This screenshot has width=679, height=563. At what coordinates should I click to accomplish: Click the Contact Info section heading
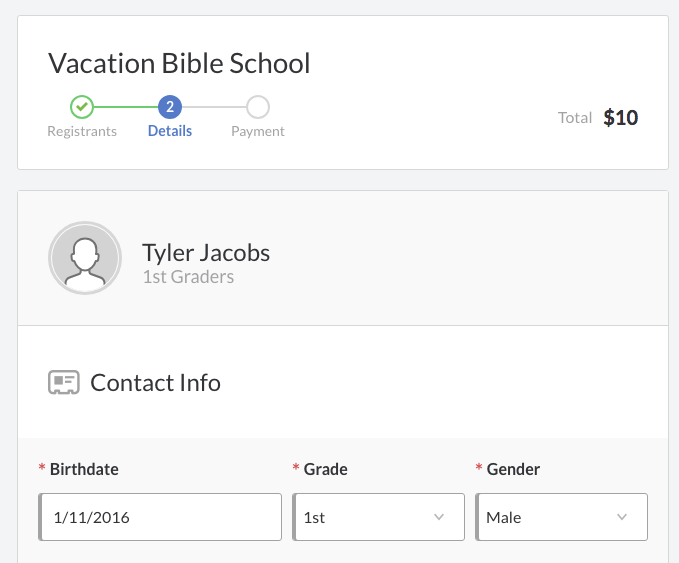coord(155,383)
